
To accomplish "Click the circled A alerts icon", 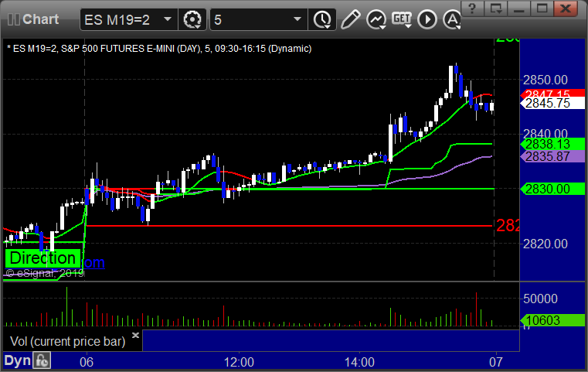I will click(x=450, y=19).
